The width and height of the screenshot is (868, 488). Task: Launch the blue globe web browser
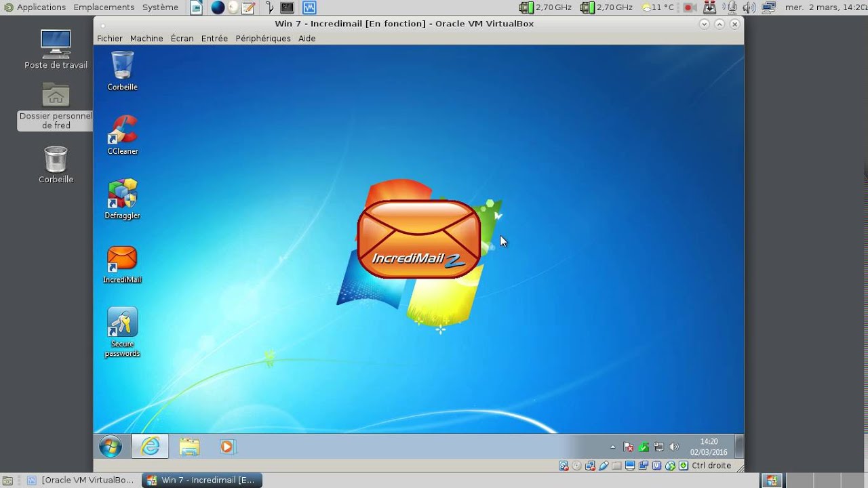click(x=218, y=7)
